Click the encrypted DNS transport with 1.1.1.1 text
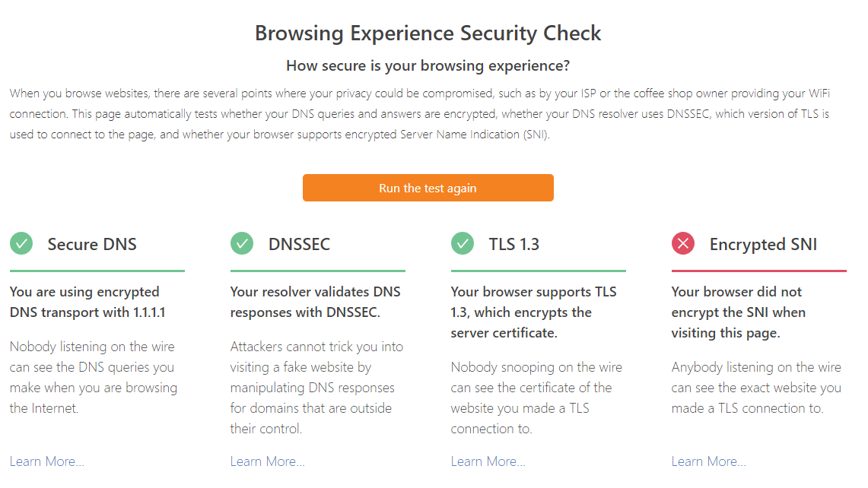868x488 pixels. pos(87,302)
